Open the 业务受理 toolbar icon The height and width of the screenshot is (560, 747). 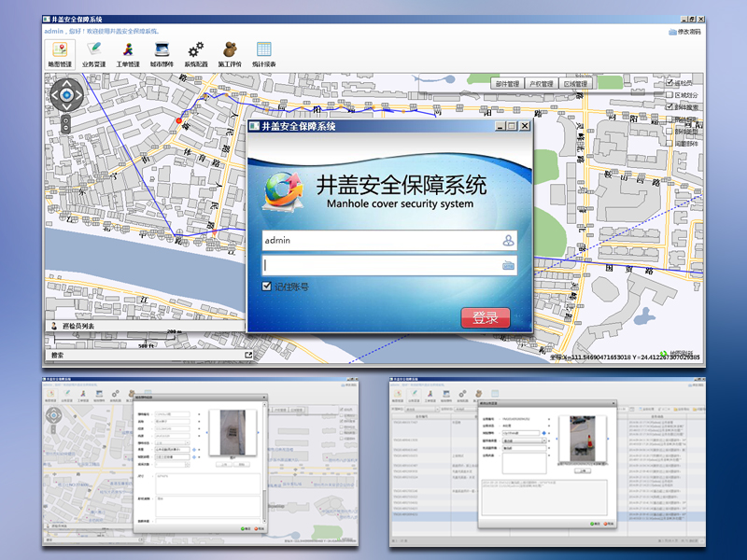(94, 54)
